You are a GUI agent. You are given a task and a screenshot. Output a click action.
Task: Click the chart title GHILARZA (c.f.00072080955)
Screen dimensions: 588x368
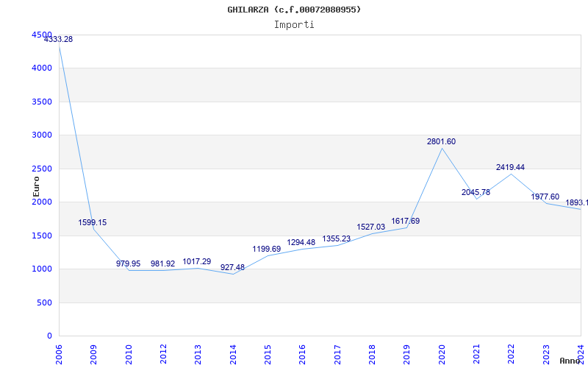[x=294, y=10]
